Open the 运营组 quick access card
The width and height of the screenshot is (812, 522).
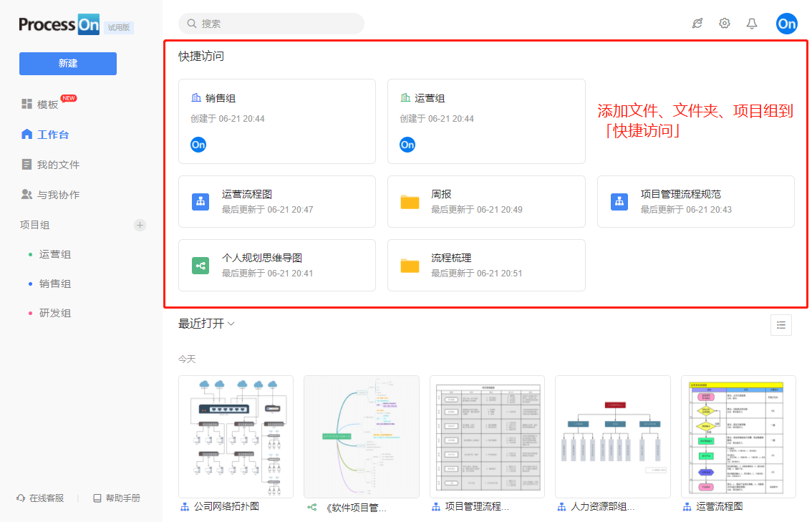(x=486, y=121)
